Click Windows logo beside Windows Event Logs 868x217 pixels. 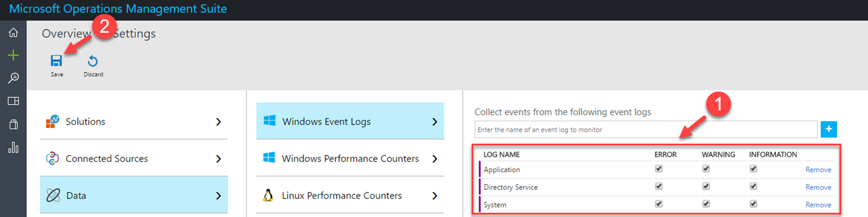coord(270,121)
